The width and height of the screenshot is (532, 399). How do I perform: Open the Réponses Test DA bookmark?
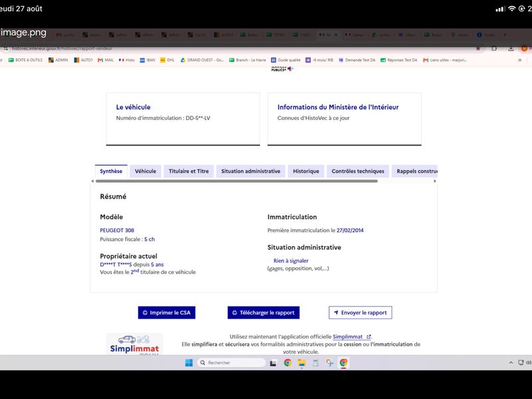[398, 60]
